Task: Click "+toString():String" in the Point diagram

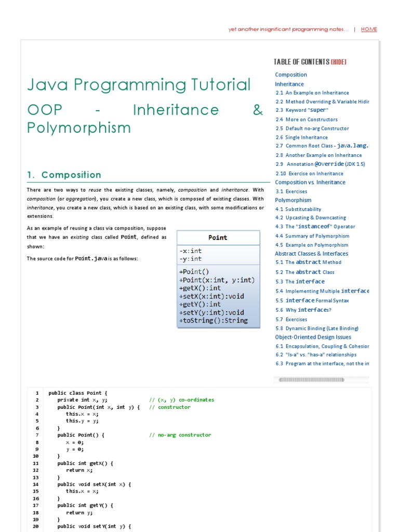Action: tap(214, 321)
